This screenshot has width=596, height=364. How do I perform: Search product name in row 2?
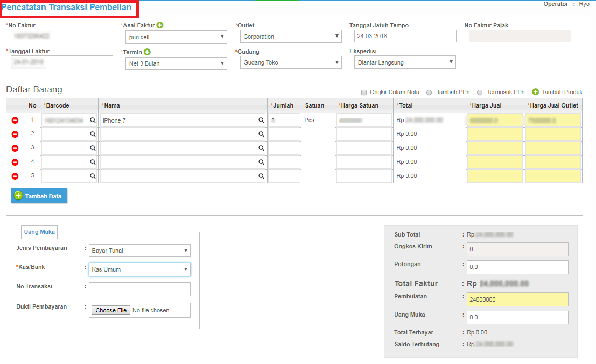(x=261, y=134)
